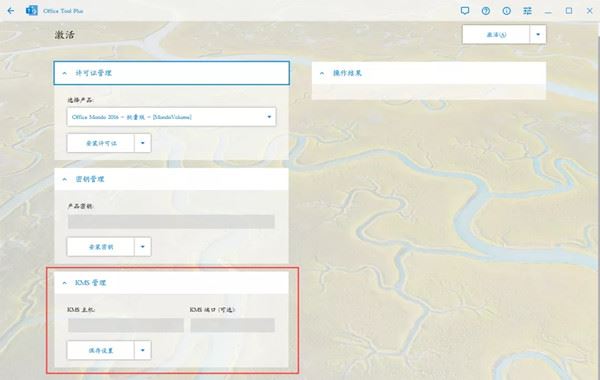Open the feedback chat icon
The height and width of the screenshot is (380, 600).
[465, 11]
